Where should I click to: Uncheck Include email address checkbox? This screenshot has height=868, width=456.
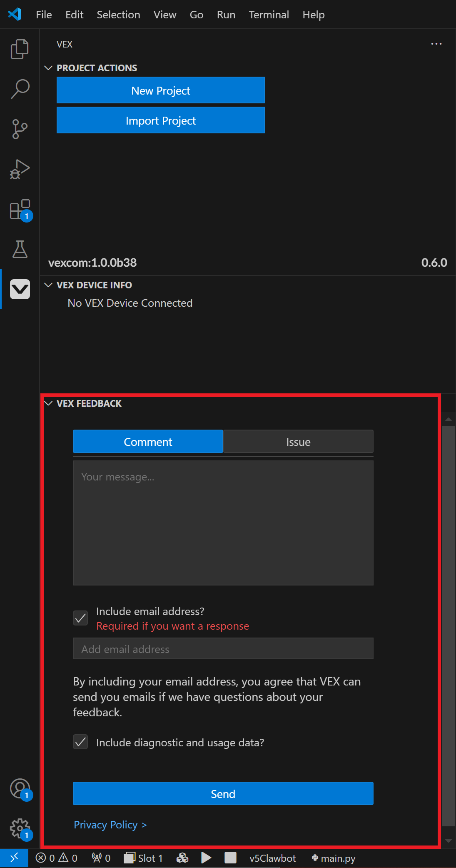click(80, 618)
